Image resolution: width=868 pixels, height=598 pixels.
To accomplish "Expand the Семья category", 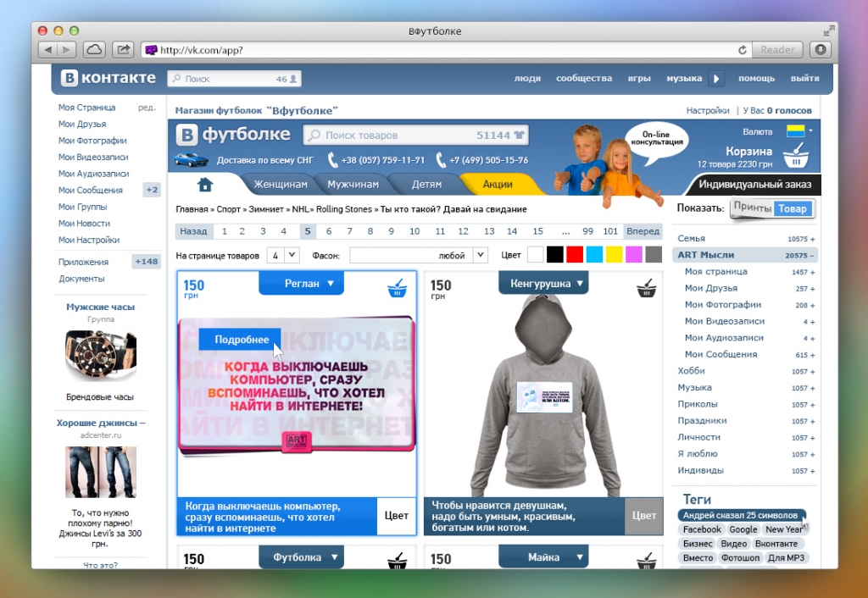I will (813, 240).
